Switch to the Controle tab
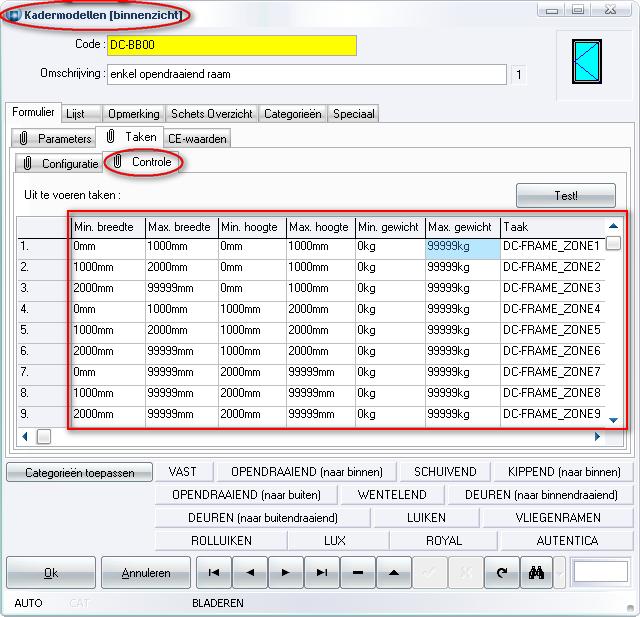Screen dimensions: 640x617 pyautogui.click(x=141, y=162)
